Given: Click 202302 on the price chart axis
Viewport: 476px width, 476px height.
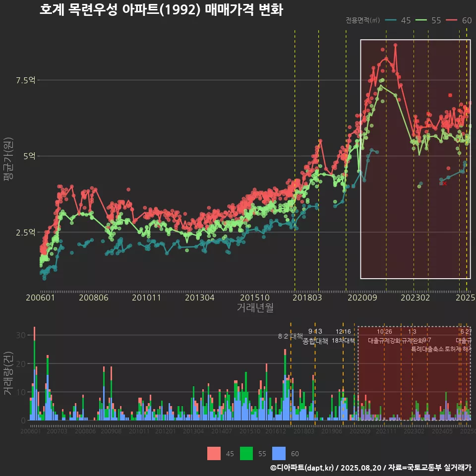Looking at the screenshot, I should 416,297.
